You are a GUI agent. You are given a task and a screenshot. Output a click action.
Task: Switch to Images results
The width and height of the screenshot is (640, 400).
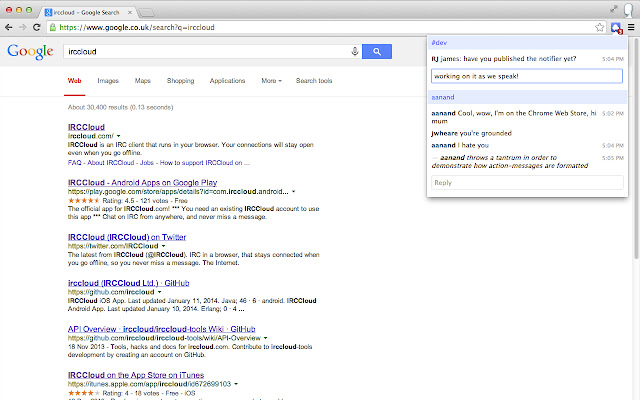[108, 81]
